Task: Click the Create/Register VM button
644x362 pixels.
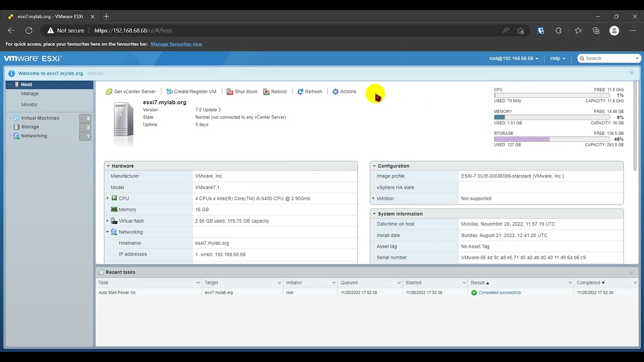Action: click(x=191, y=92)
